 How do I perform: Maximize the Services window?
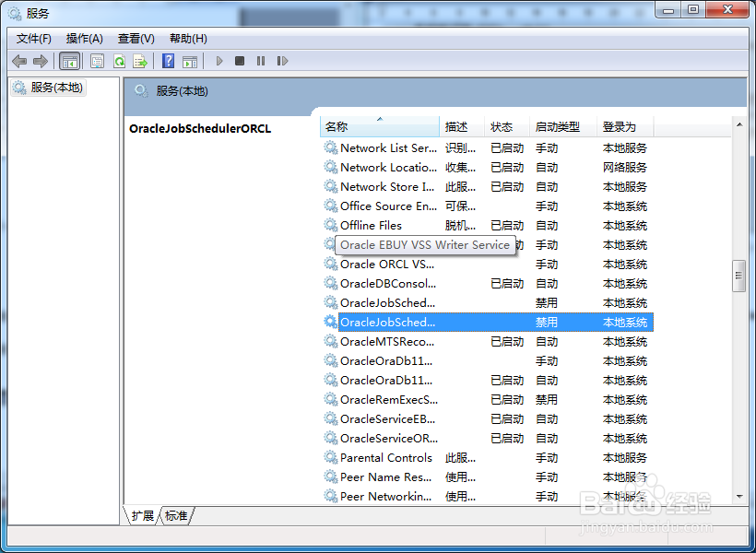(692, 9)
